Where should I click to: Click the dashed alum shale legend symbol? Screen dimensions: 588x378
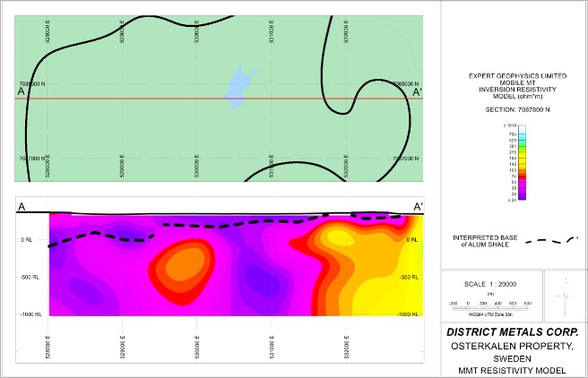(547, 241)
